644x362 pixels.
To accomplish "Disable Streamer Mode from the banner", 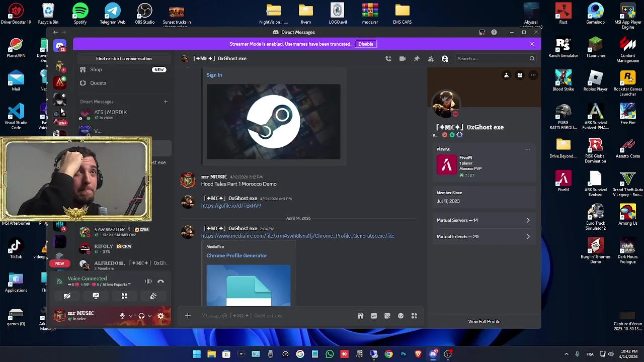I will point(366,44).
